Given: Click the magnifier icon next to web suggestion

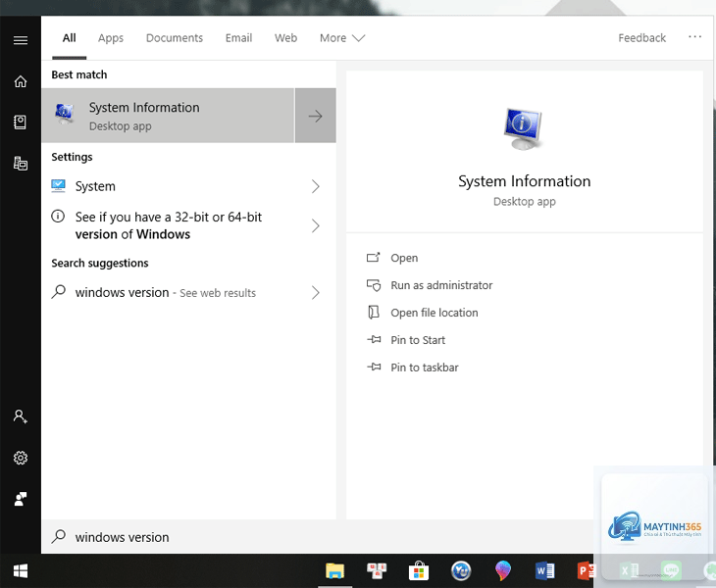Looking at the screenshot, I should click(59, 292).
